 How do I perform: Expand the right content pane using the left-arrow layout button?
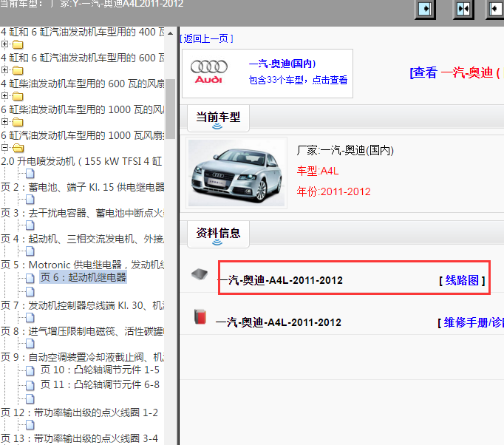(x=495, y=9)
